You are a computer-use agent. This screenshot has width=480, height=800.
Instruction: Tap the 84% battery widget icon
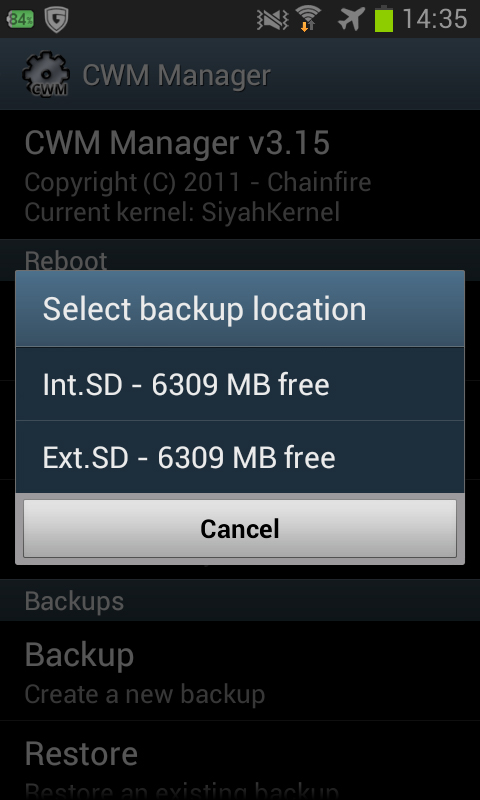pyautogui.click(x=20, y=19)
